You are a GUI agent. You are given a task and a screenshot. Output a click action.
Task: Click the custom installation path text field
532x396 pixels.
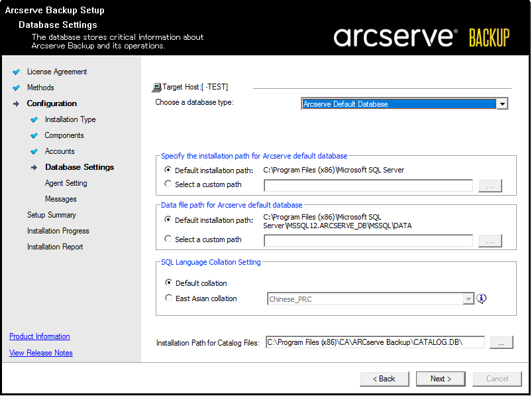368,186
